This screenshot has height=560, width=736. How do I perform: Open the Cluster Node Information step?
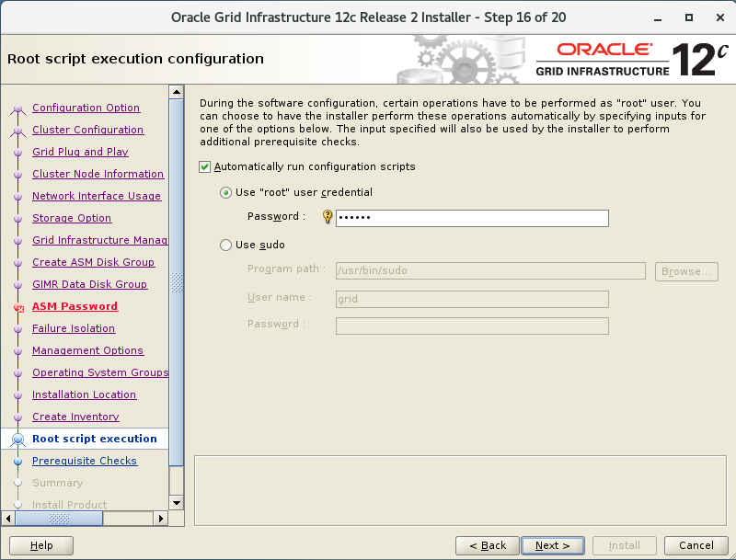tap(98, 174)
